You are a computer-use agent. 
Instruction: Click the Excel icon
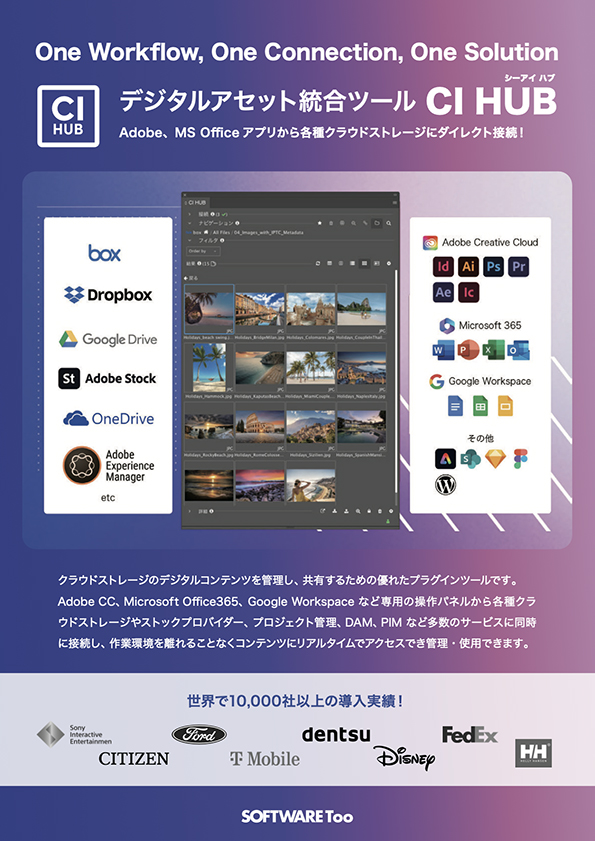(493, 350)
